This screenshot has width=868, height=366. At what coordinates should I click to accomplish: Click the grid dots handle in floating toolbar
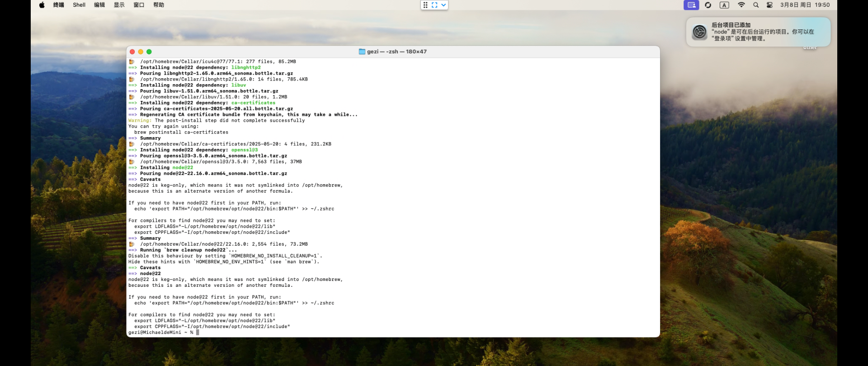tap(425, 5)
